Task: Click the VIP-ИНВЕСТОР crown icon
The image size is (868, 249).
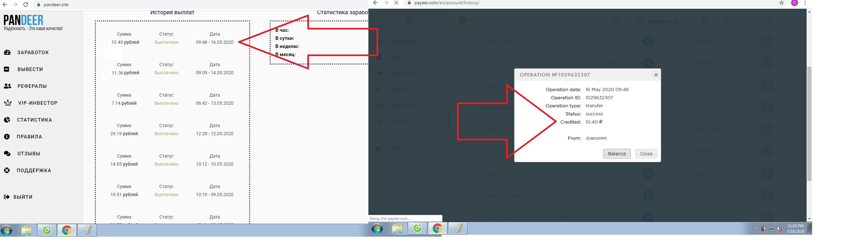Action: [x=7, y=103]
